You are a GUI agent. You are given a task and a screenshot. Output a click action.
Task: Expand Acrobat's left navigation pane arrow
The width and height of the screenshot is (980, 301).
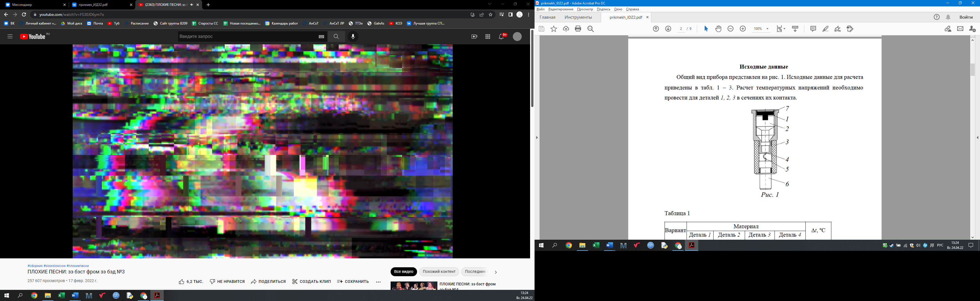tap(537, 138)
